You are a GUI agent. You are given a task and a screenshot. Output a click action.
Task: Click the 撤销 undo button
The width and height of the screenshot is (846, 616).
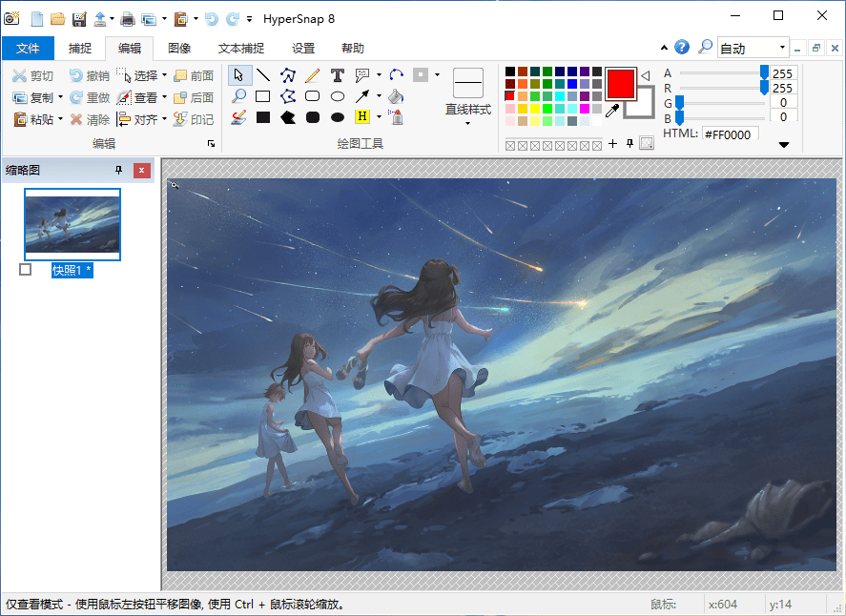(90, 75)
